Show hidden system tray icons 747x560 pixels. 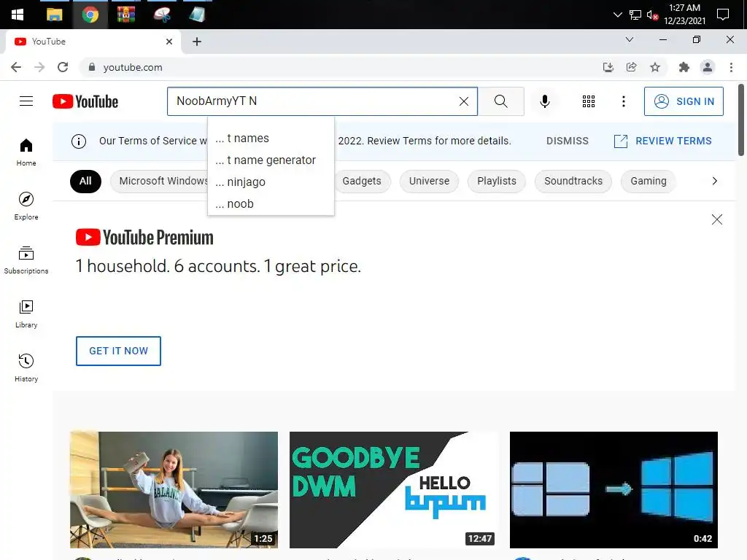[x=617, y=15]
